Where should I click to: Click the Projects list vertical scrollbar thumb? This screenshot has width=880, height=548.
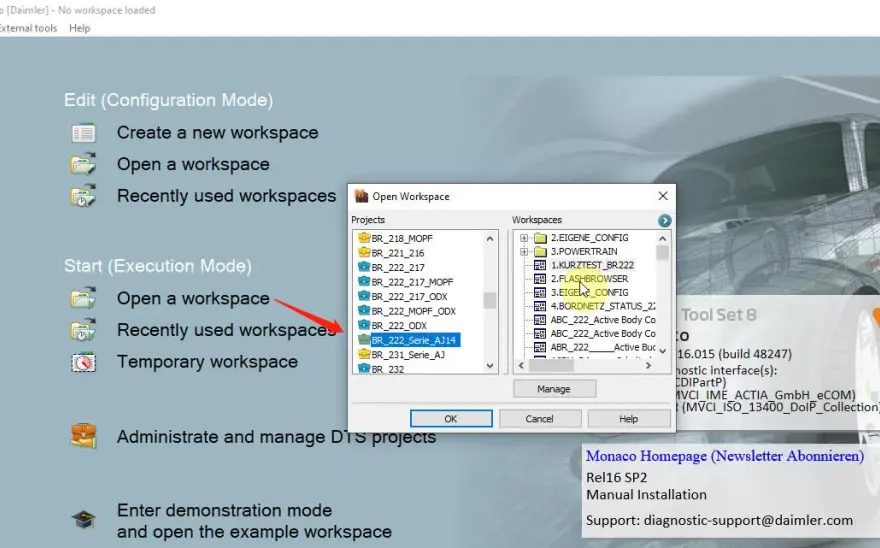(x=490, y=300)
